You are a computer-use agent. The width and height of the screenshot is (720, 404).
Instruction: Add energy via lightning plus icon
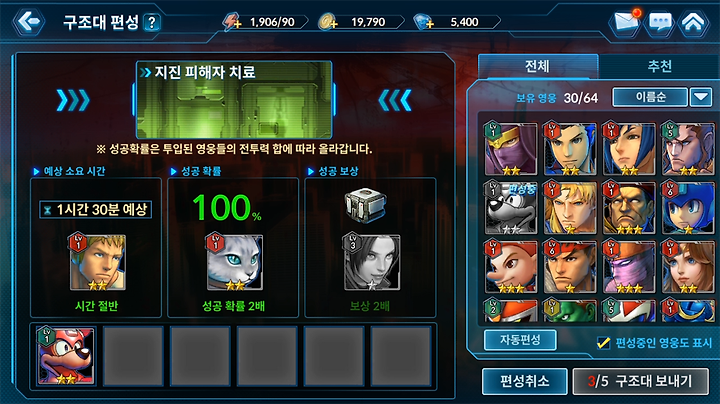(232, 22)
